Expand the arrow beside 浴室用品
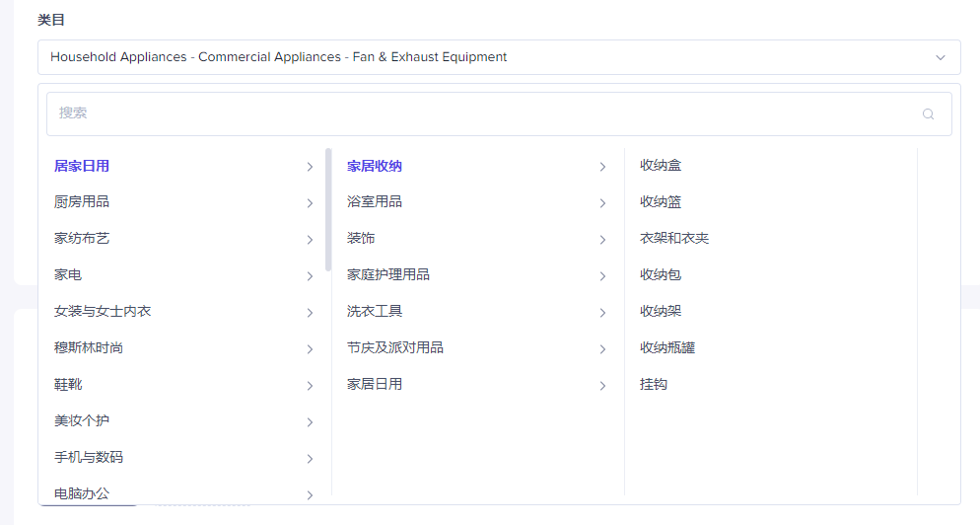 [602, 202]
